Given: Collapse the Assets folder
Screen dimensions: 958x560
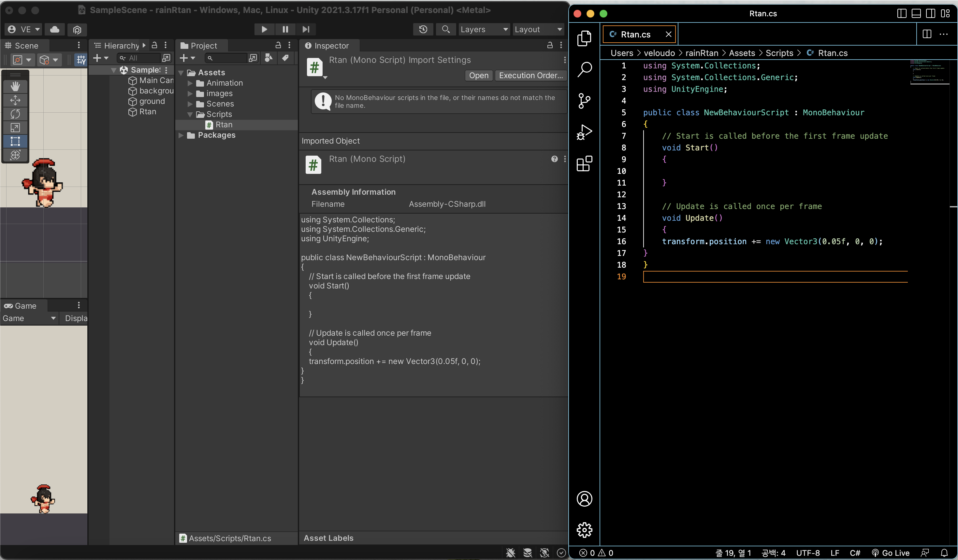Looking at the screenshot, I should pyautogui.click(x=181, y=73).
